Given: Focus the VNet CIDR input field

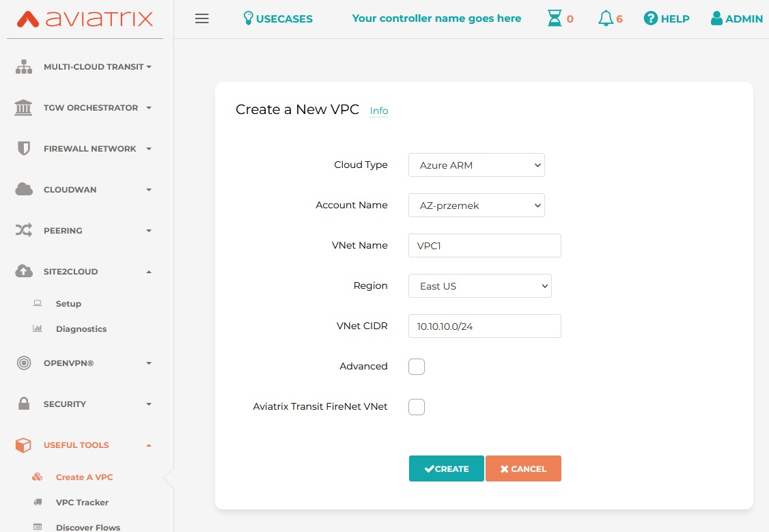Looking at the screenshot, I should click(x=484, y=326).
